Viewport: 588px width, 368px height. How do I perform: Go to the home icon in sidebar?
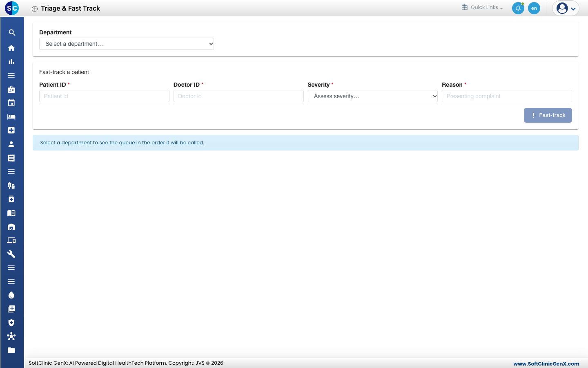click(11, 48)
